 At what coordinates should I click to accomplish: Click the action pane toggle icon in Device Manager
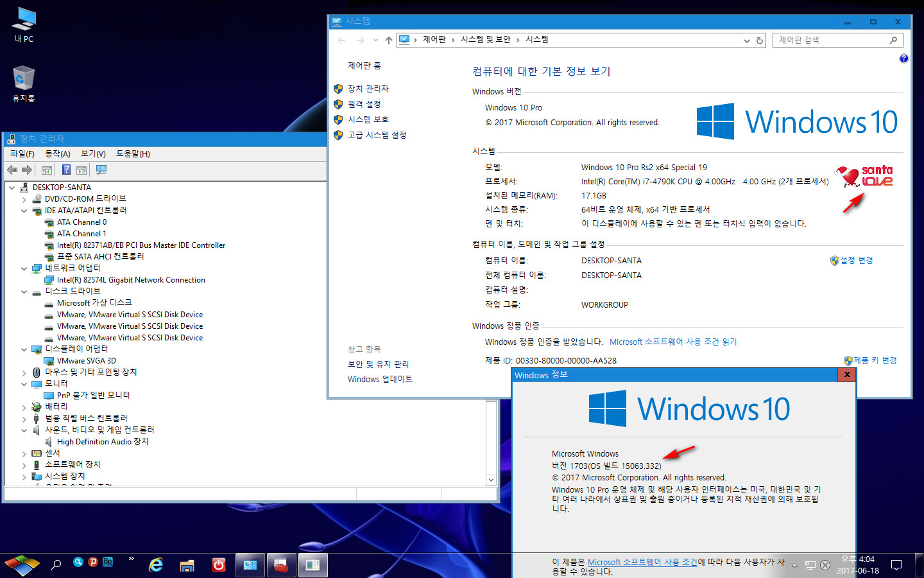(81, 170)
